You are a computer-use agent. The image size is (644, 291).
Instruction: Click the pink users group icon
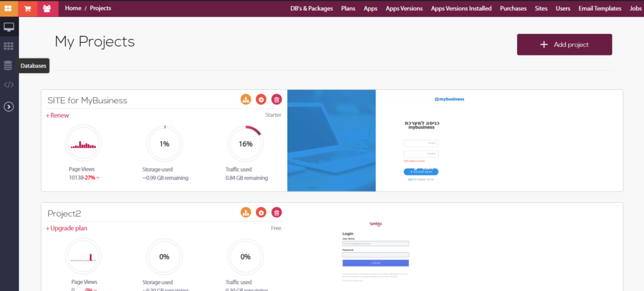pyautogui.click(x=47, y=8)
